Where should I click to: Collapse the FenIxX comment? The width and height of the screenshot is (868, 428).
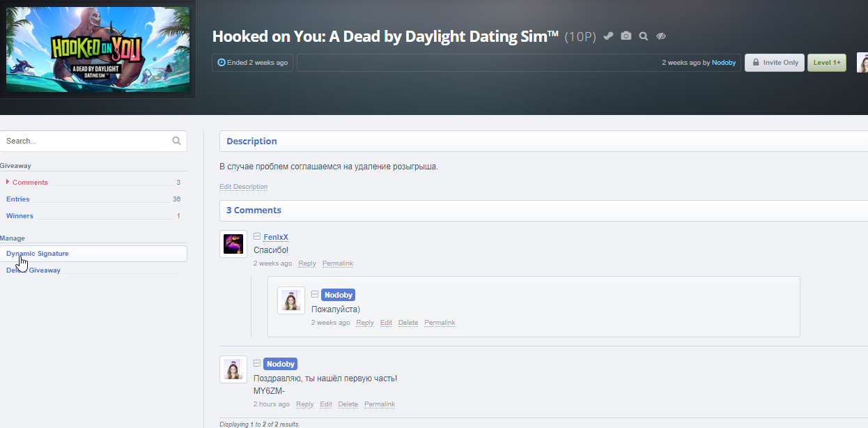[x=257, y=237]
